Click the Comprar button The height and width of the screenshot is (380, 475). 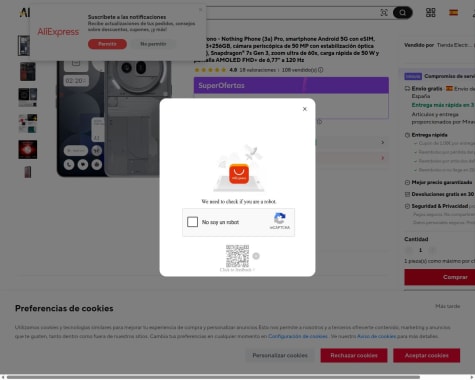440,277
